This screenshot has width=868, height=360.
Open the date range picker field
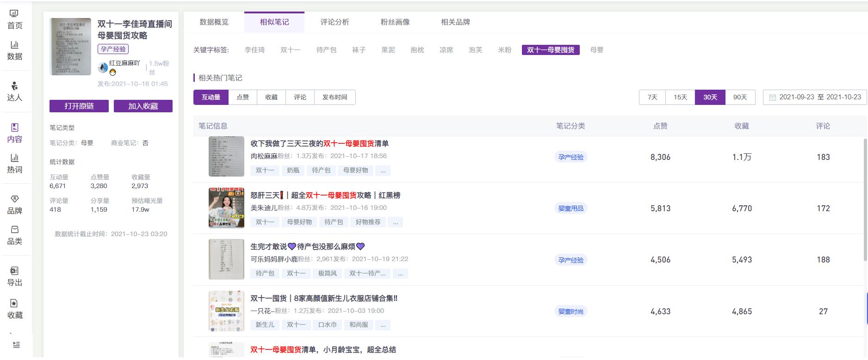point(815,97)
